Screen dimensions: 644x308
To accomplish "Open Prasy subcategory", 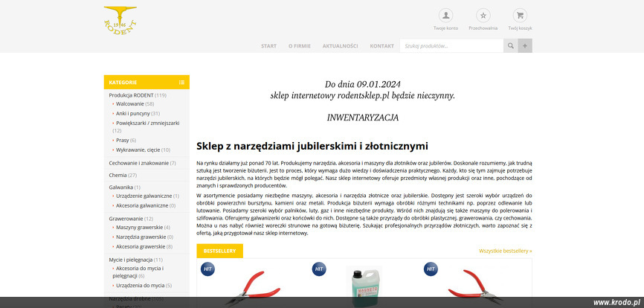I will coord(123,140).
